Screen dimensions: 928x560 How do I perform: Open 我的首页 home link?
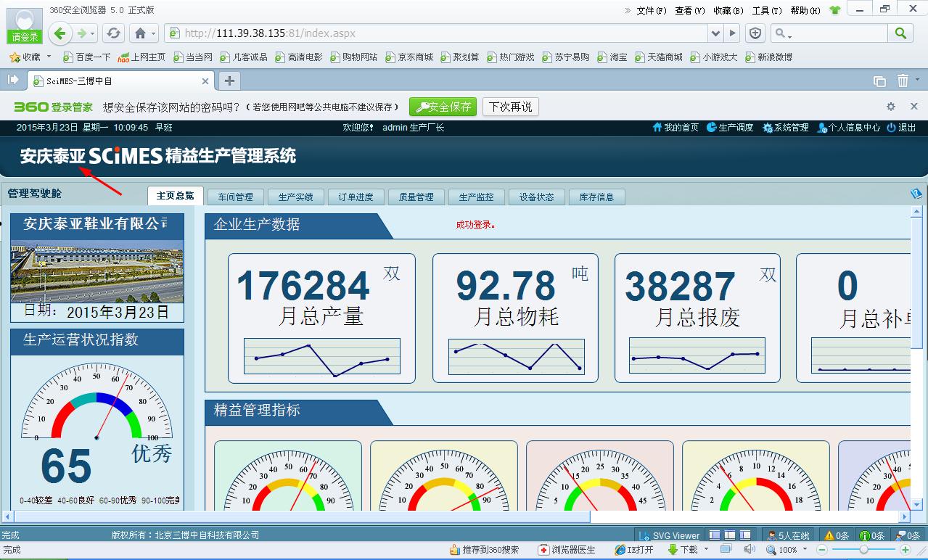coord(676,128)
